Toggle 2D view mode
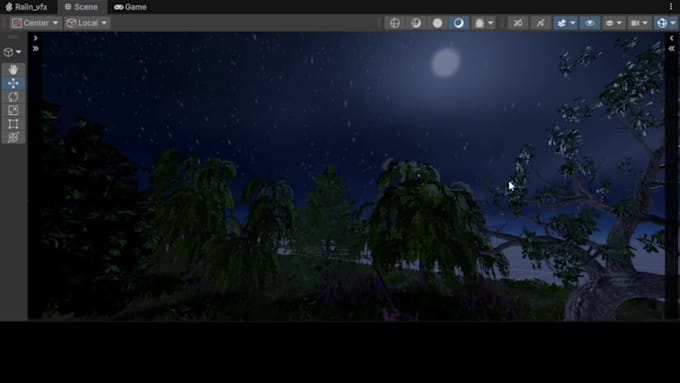Viewport: 680px width, 383px height. click(518, 23)
